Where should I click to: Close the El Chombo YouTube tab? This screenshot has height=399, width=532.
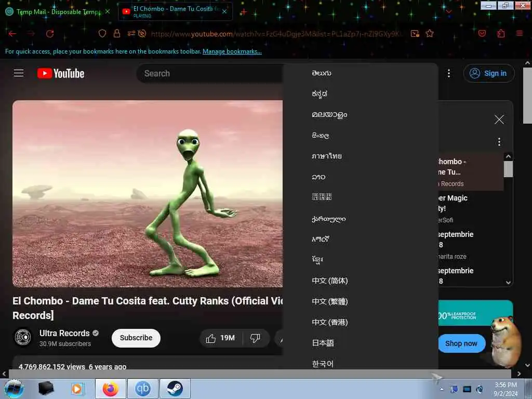coord(224,11)
